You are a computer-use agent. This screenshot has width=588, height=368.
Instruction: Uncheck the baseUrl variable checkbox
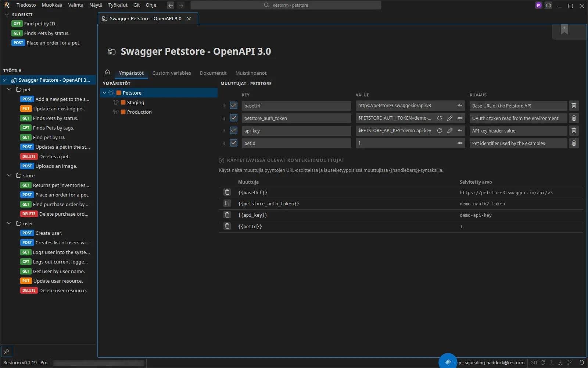point(234,105)
